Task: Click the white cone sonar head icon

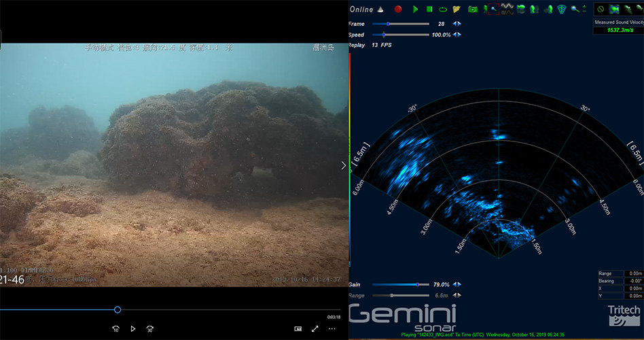Action: point(380,9)
